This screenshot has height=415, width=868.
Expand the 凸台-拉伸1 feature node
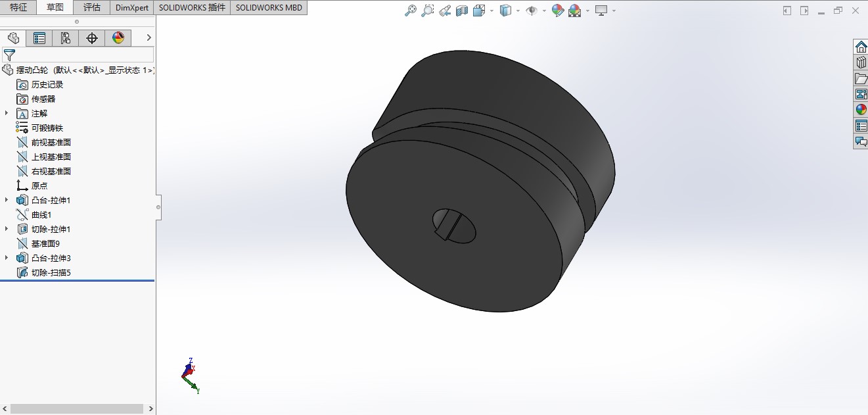[7, 200]
